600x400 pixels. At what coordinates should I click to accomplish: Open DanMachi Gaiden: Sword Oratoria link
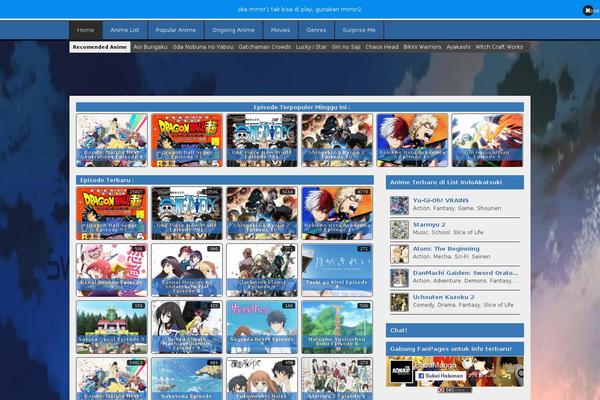465,273
